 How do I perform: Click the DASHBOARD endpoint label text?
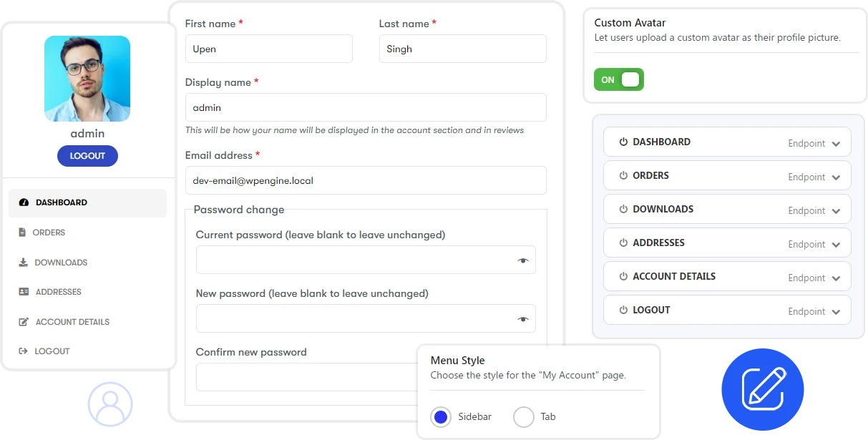(661, 142)
